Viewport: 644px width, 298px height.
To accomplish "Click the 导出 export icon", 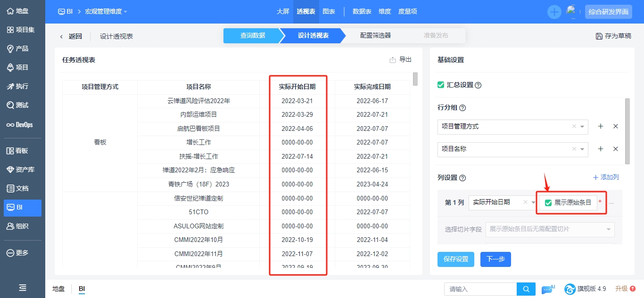I will point(393,60).
